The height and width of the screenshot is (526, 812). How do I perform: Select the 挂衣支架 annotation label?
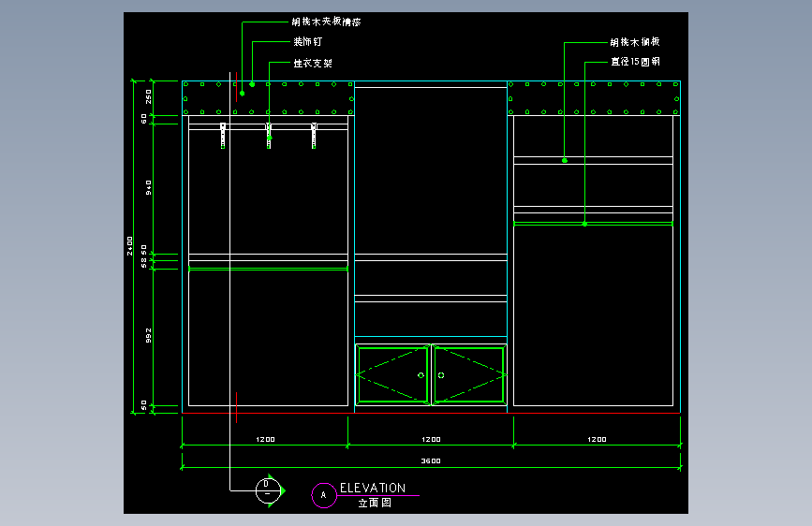313,63
